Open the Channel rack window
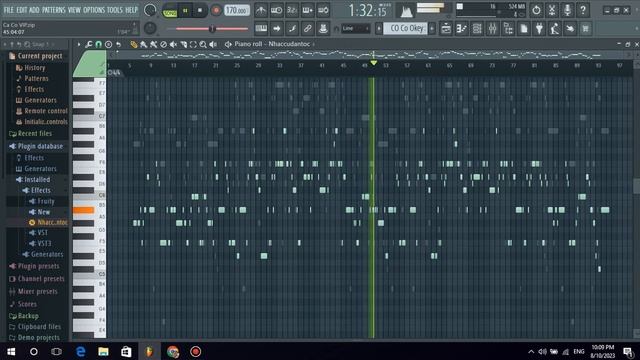640x360 pixels. tap(477, 28)
